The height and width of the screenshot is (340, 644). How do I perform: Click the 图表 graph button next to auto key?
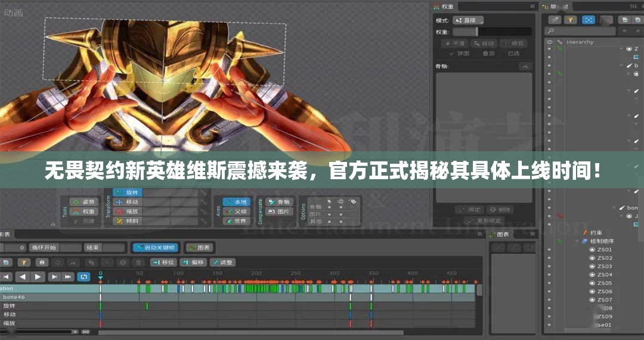coord(200,248)
